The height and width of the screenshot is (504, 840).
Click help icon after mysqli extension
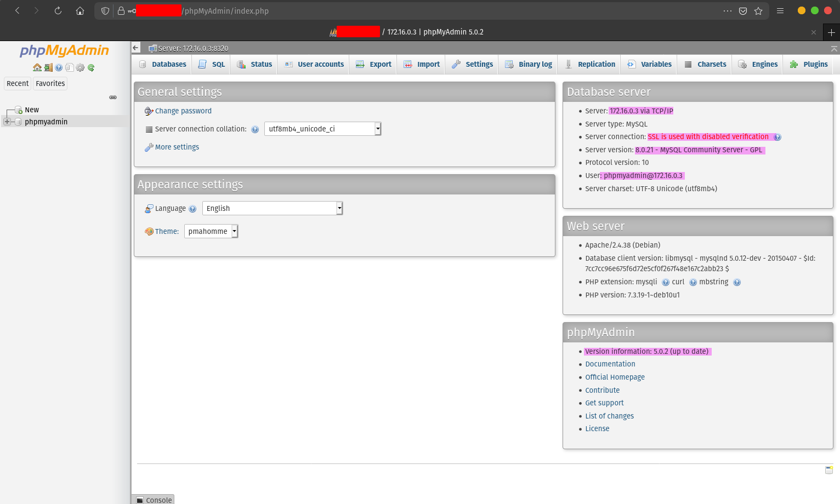tap(666, 282)
